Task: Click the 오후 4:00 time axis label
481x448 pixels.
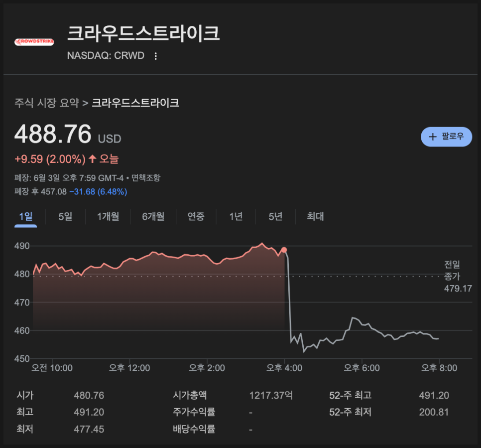Action: tap(284, 368)
